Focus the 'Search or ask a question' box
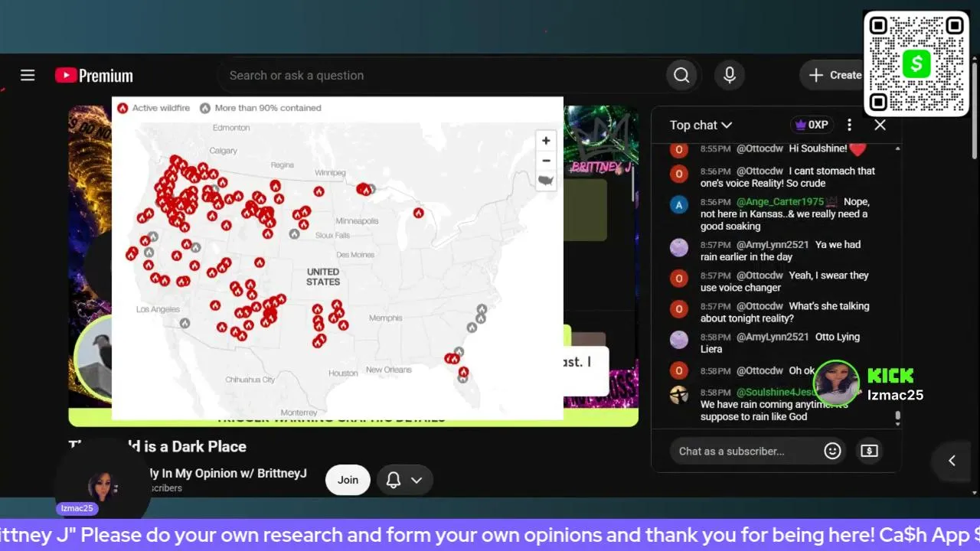The width and height of the screenshot is (980, 551). 442,75
